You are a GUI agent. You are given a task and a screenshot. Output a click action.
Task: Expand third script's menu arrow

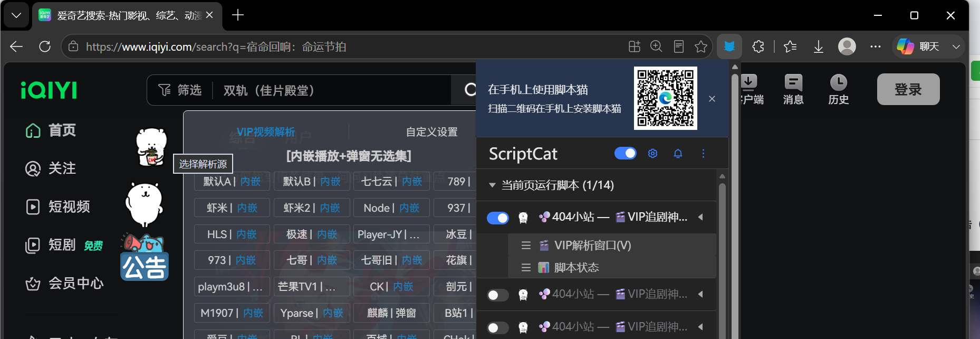coord(700,327)
